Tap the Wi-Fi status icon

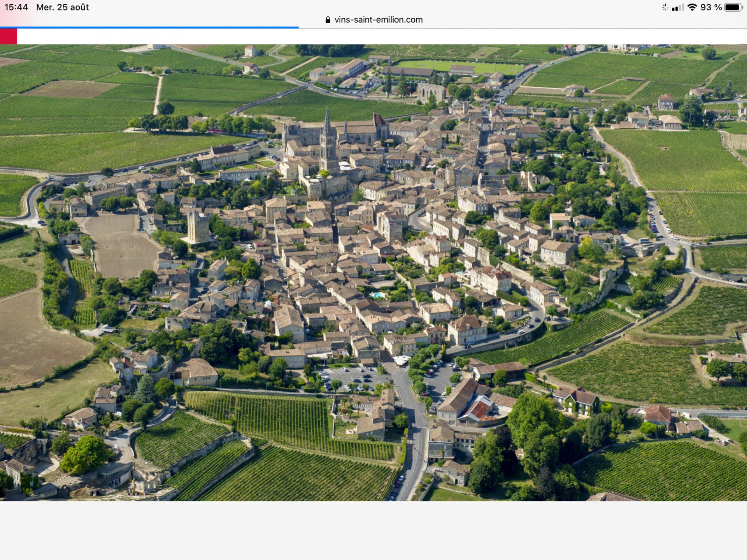coord(692,7)
